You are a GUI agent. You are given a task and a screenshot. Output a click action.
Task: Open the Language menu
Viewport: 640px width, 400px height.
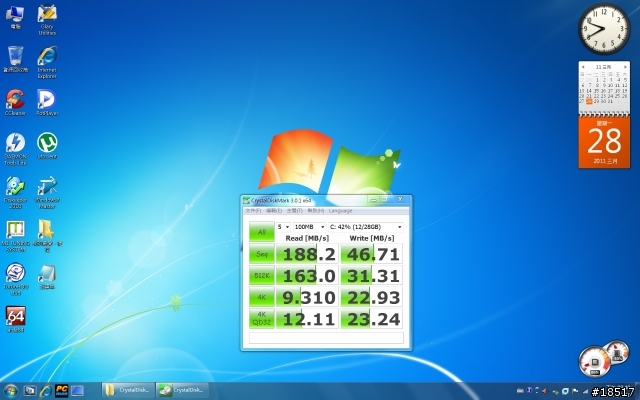pos(340,211)
